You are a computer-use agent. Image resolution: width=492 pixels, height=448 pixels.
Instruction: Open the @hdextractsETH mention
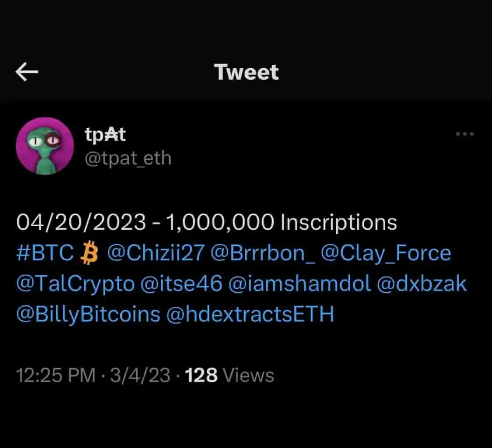pyautogui.click(x=250, y=314)
